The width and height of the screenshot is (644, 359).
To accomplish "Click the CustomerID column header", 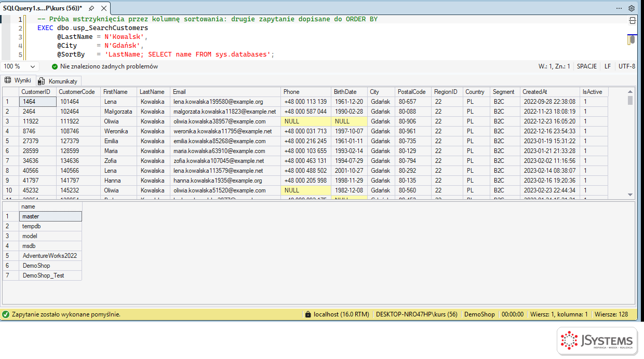I will point(38,92).
